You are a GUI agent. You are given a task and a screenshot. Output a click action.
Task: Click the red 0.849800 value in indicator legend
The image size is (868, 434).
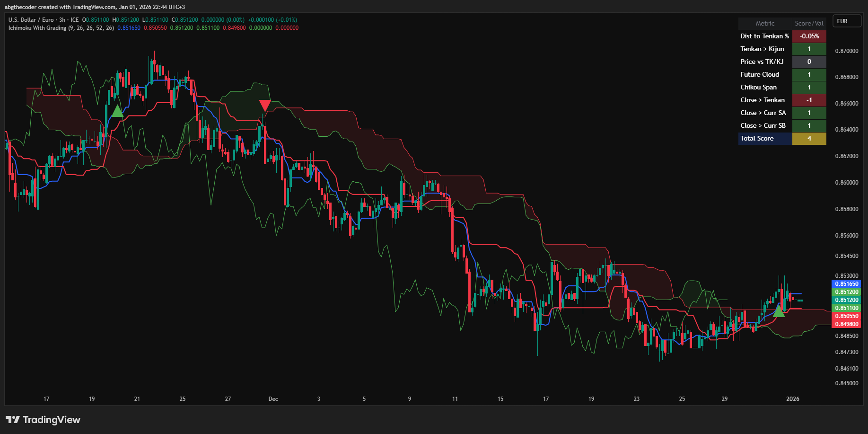[234, 28]
